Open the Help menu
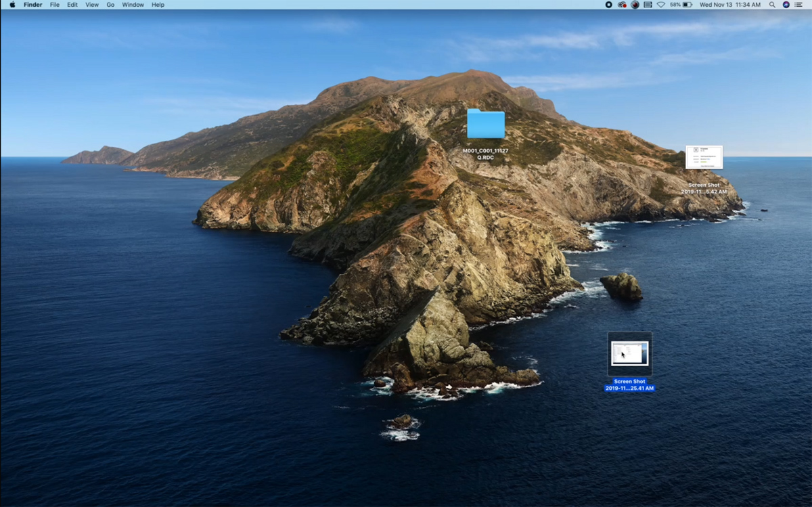The image size is (812, 507). [158, 5]
